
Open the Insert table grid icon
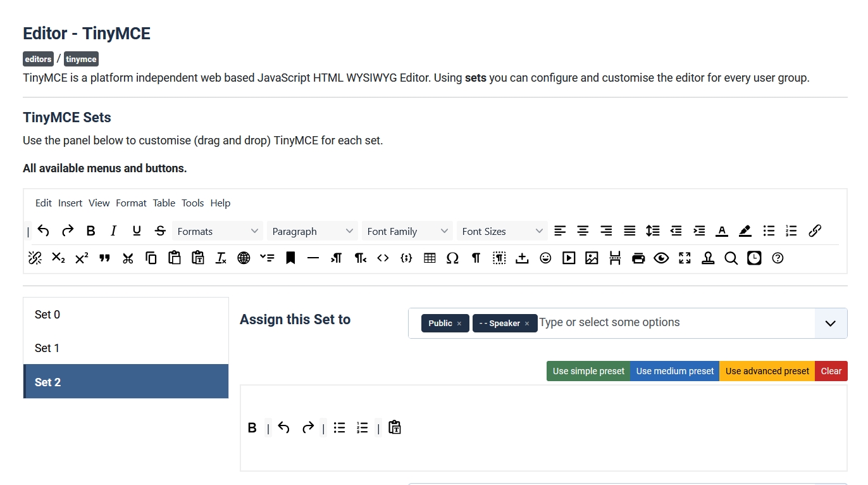[x=430, y=258]
